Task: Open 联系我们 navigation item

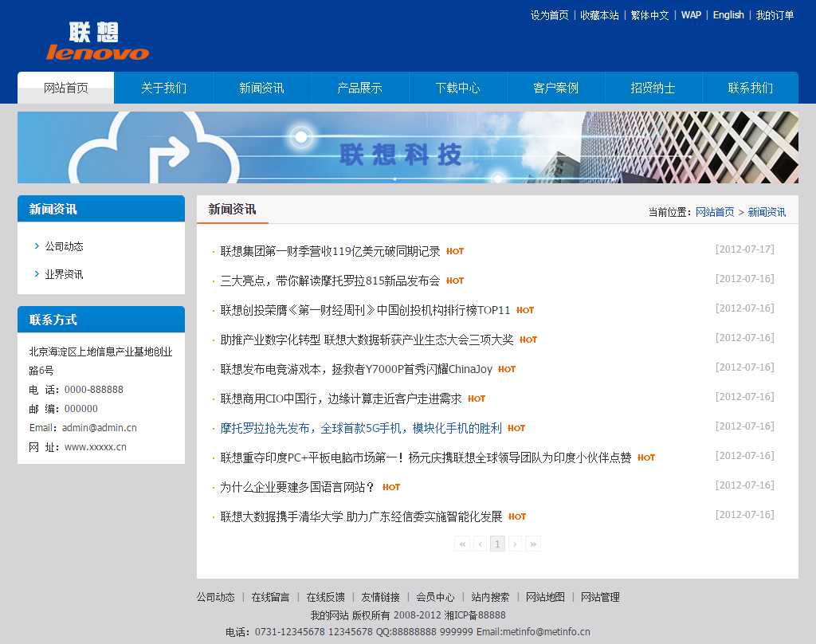Action: pyautogui.click(x=750, y=88)
